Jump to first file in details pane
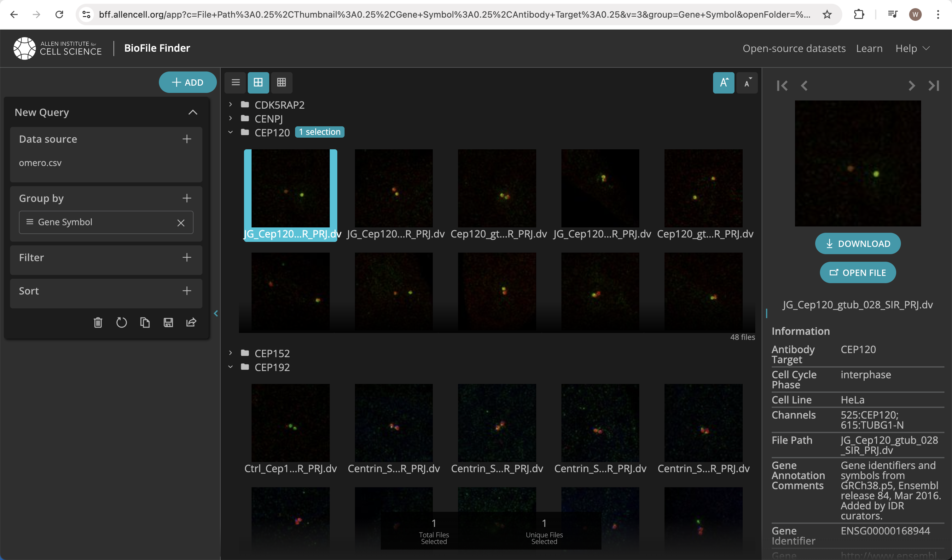The image size is (952, 560). coord(782,86)
